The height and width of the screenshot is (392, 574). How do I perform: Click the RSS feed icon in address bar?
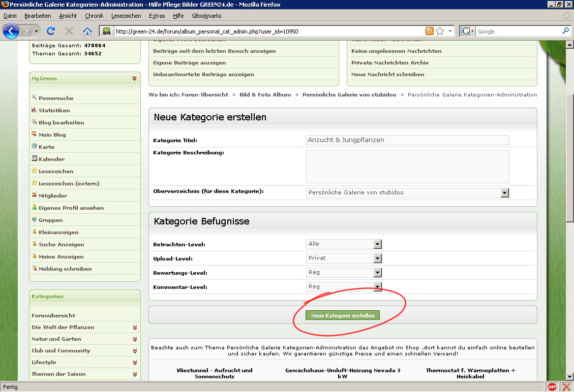pos(430,31)
